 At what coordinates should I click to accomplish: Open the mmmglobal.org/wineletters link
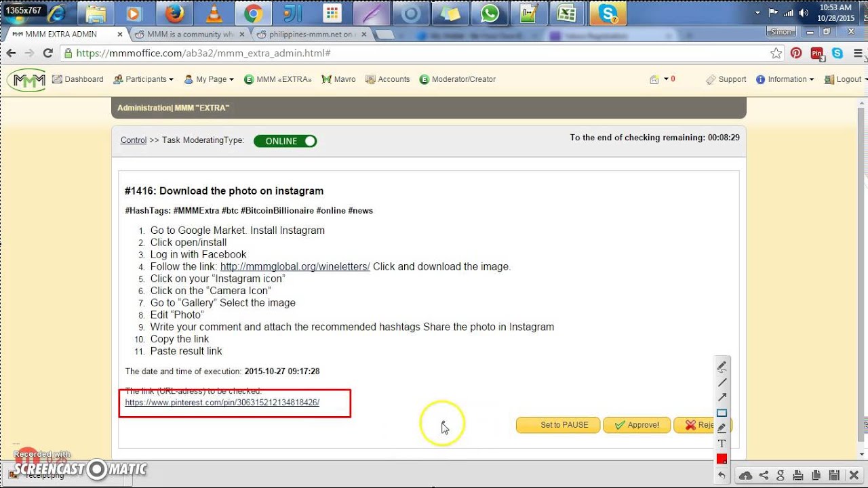pyautogui.click(x=295, y=266)
